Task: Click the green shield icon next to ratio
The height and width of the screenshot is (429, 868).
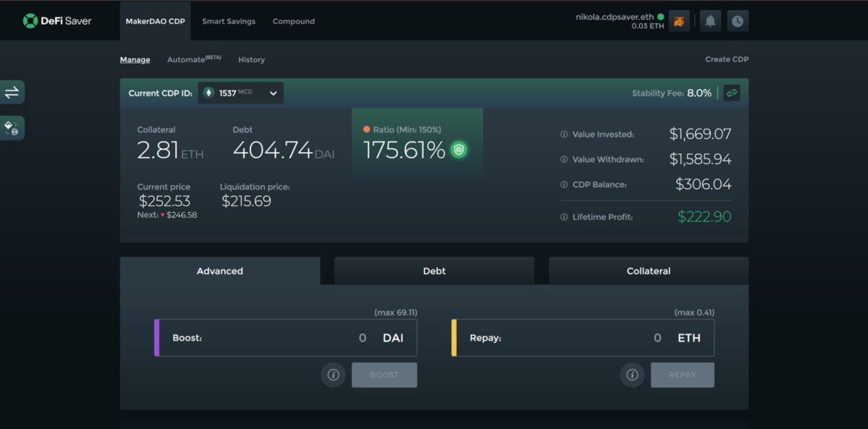Action: [x=459, y=150]
